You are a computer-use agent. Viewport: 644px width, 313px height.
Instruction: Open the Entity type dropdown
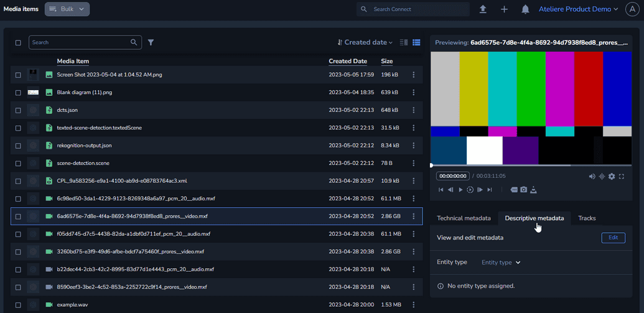point(501,263)
